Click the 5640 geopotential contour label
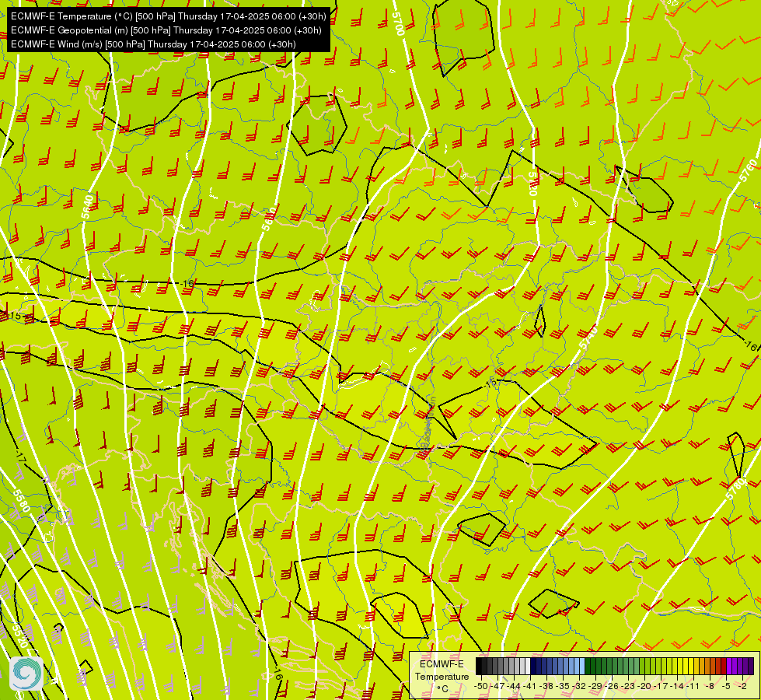 pyautogui.click(x=87, y=206)
